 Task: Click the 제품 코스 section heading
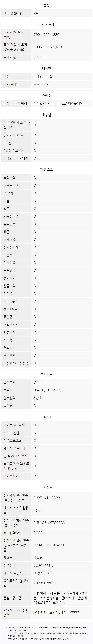46,170
